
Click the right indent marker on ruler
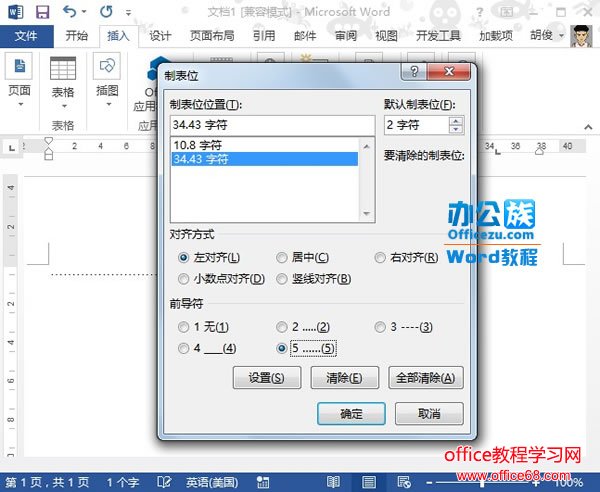point(540,152)
